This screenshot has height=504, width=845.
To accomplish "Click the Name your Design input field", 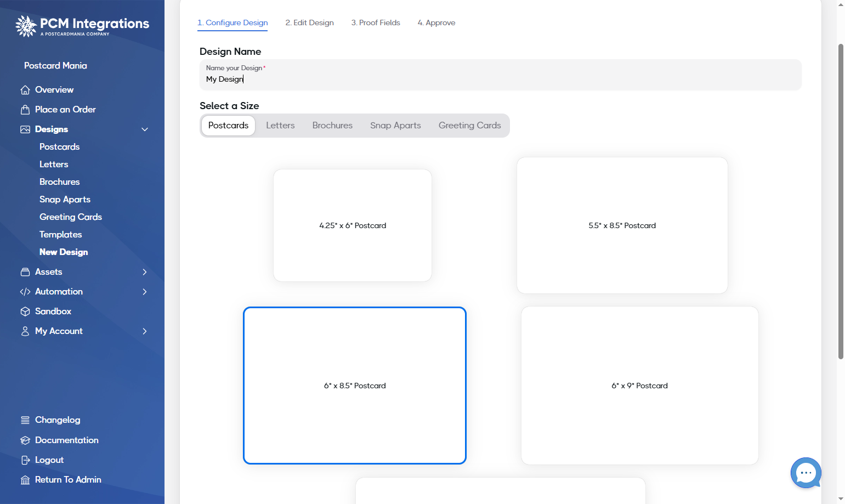I will click(x=500, y=75).
